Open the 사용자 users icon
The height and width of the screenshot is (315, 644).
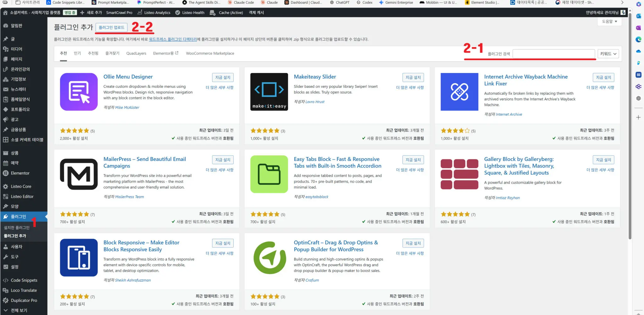(5, 247)
